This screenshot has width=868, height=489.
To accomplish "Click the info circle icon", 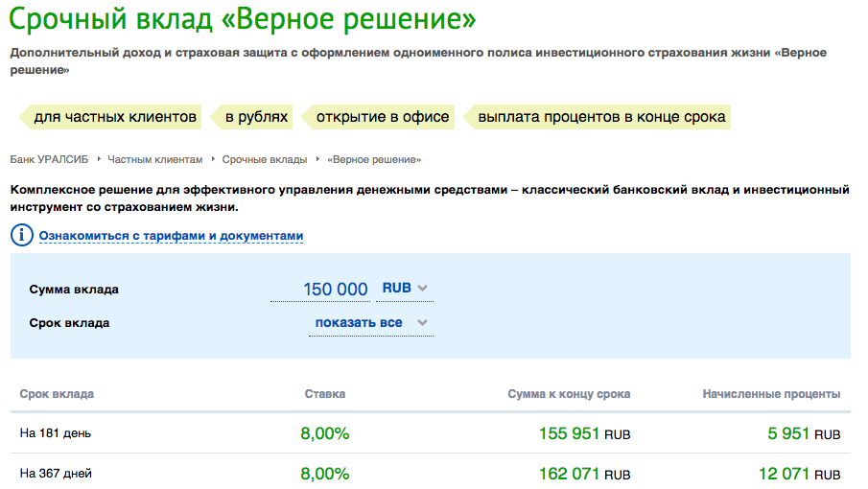I will tap(22, 235).
